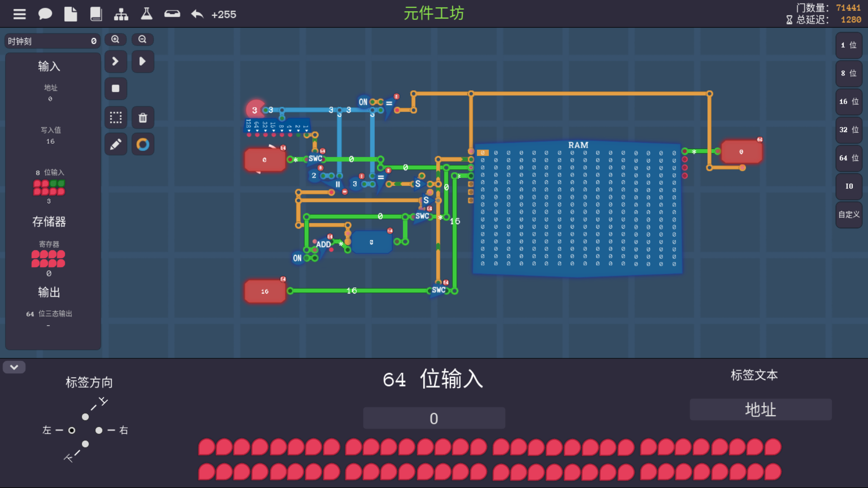This screenshot has width=868, height=488.
Task: Open the component hierarchy tree icon
Action: [121, 14]
